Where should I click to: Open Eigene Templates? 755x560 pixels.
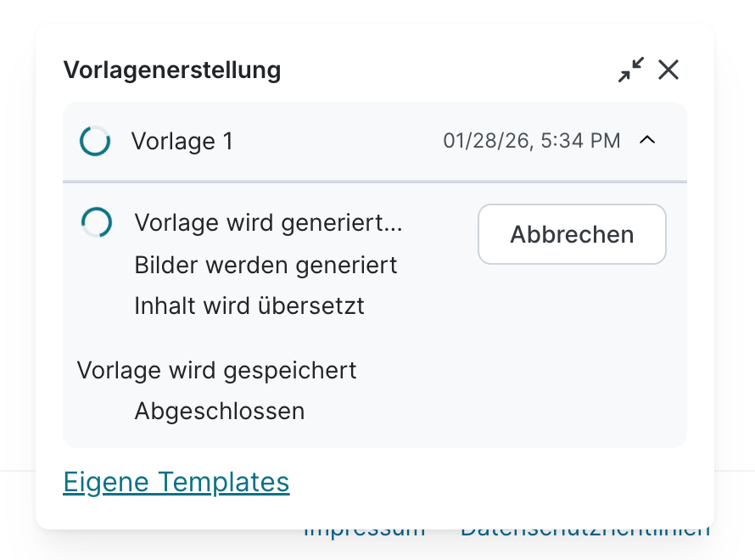176,481
